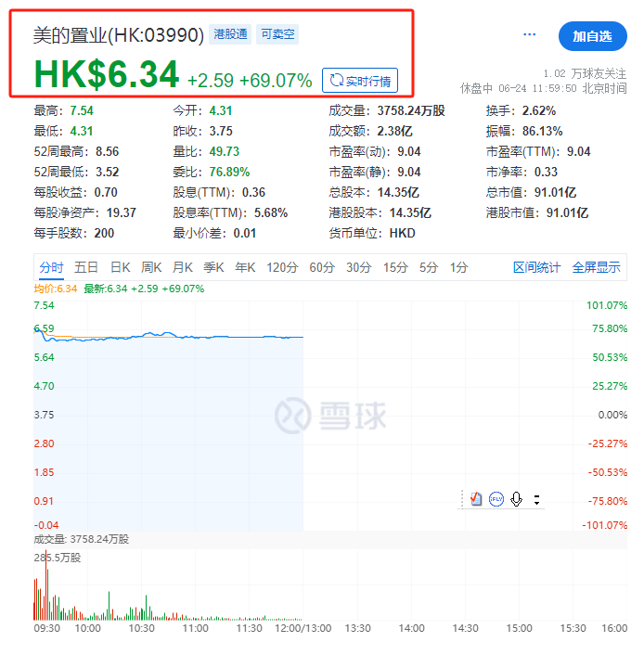Click the 每股净资产 value 19.37
Image resolution: width=644 pixels, height=655 pixels.
[x=122, y=213]
